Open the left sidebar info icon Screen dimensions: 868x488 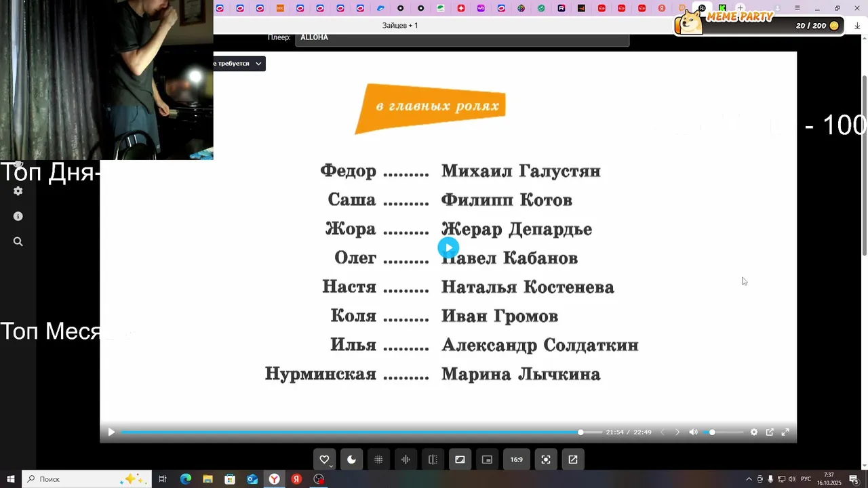pos(18,216)
